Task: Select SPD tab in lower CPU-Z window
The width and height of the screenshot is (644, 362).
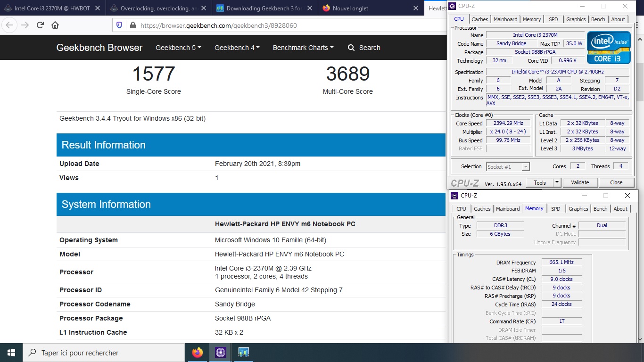Action: 556,209
